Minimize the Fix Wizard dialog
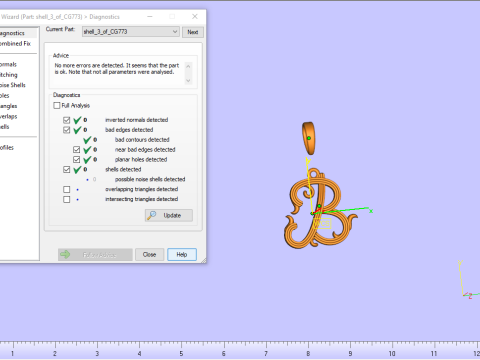Screen dimensions: 480x360 [x=150, y=16]
